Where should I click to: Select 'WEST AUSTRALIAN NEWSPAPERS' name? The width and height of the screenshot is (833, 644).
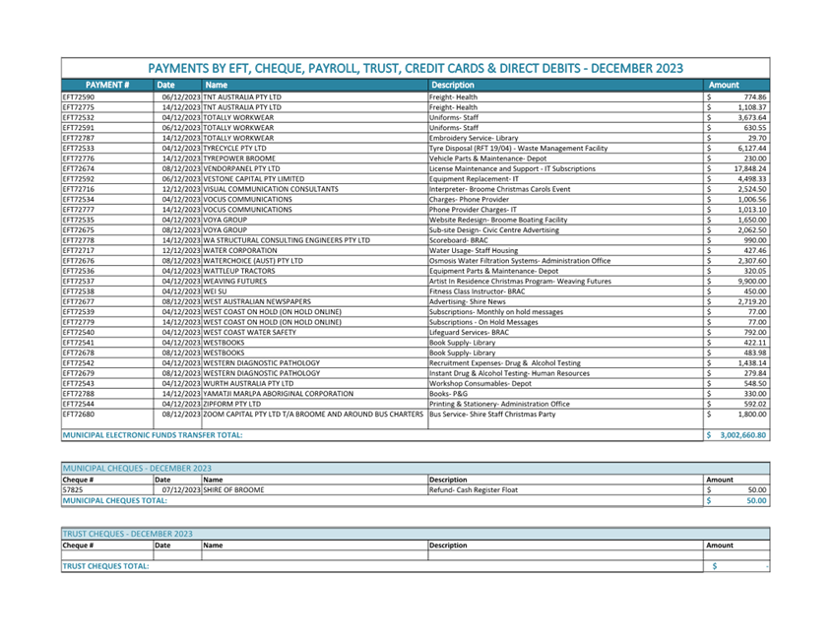(x=257, y=301)
